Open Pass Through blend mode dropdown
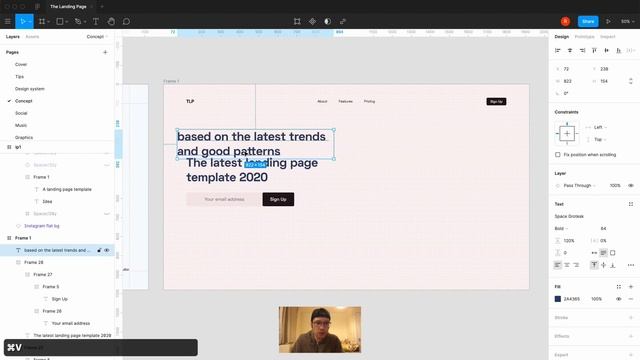This screenshot has width=640, height=360. [580, 185]
